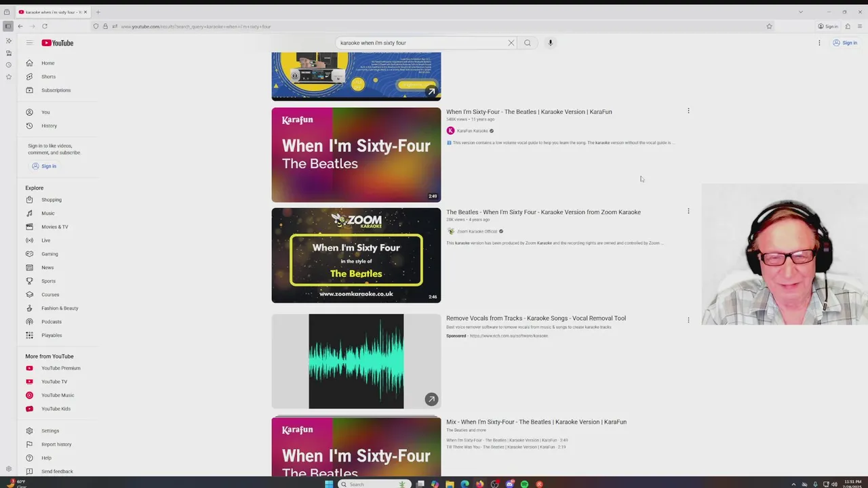868x488 pixels.
Task: Play the Zoom Karaoke video thumbnail
Action: (x=356, y=256)
